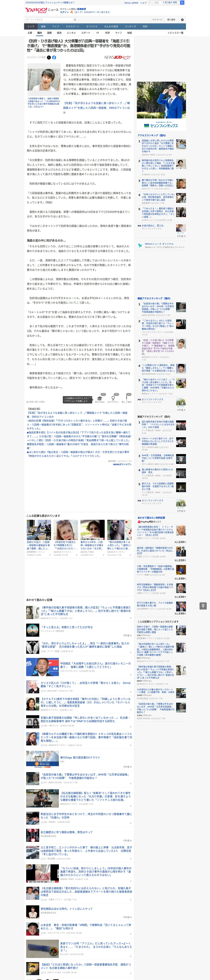210x980 pixels.
Task: Open the ランキング tab
Action: click(x=130, y=26)
